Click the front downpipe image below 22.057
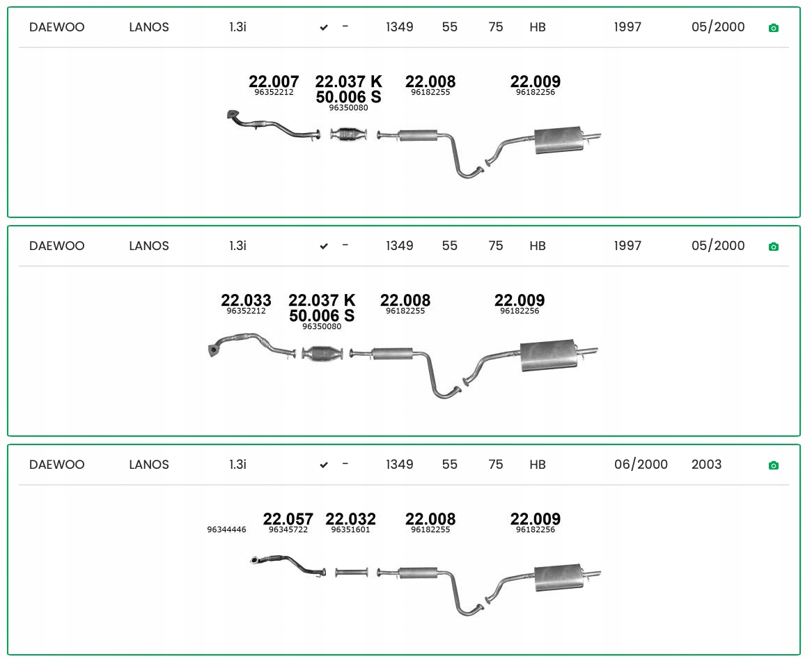 [x=288, y=564]
